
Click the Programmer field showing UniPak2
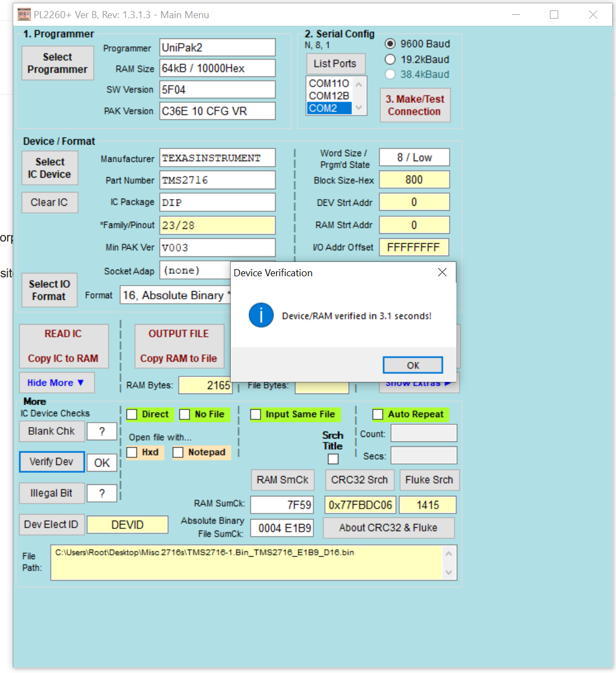217,47
